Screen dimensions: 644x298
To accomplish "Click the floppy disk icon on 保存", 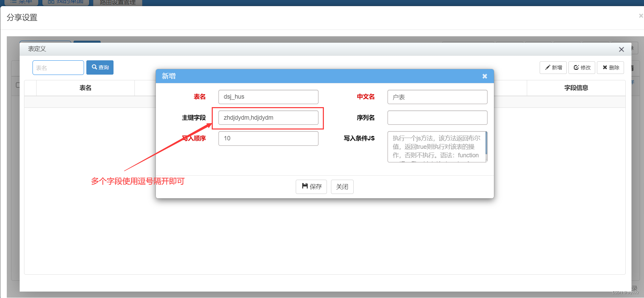I will (x=305, y=186).
